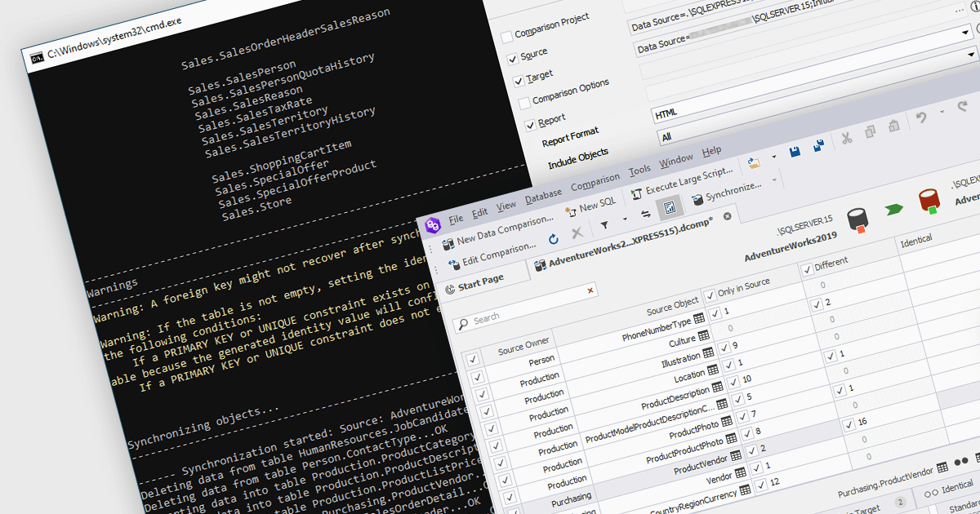
Task: Expand the Undo history dropdown arrow
Action: tap(942, 113)
